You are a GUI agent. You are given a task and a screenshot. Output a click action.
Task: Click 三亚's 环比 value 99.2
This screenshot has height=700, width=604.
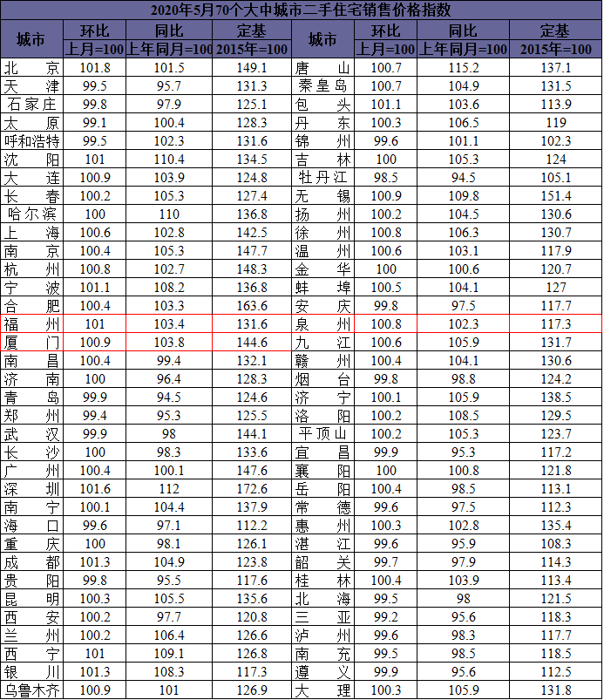386,617
